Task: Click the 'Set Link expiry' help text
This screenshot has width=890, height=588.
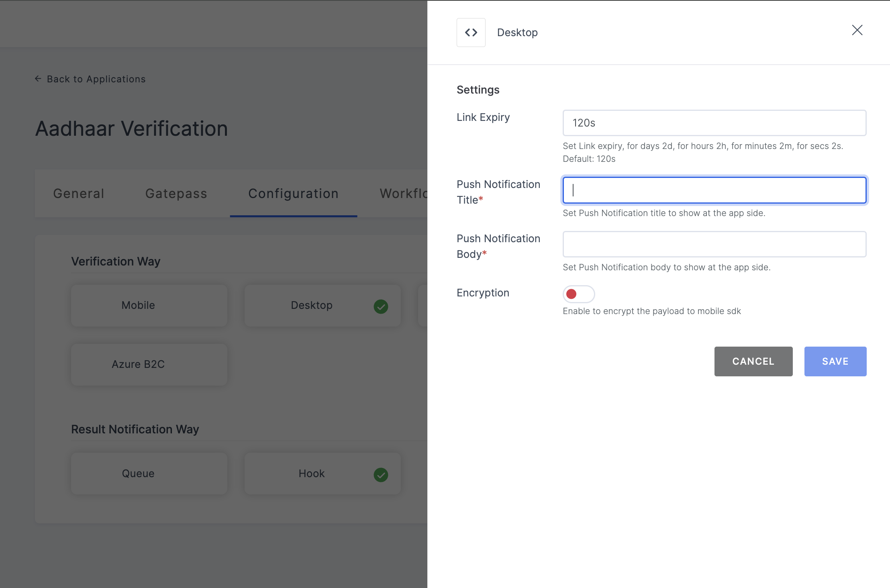Action: (703, 152)
